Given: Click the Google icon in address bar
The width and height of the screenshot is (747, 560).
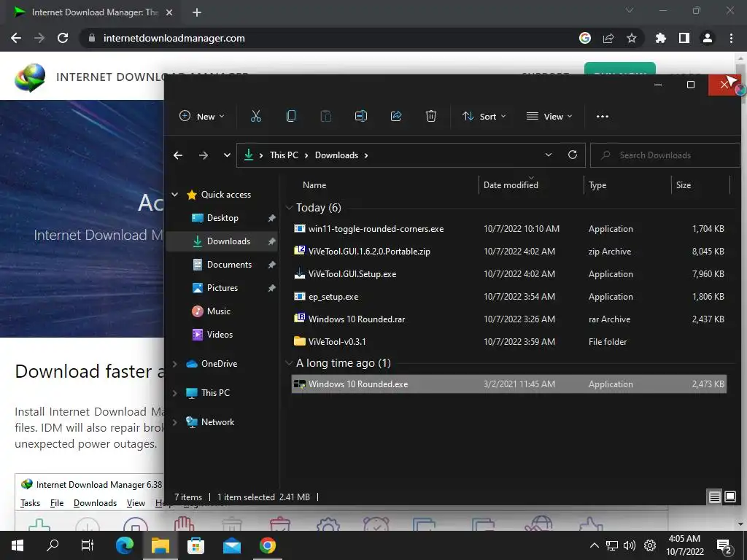Looking at the screenshot, I should pos(585,38).
